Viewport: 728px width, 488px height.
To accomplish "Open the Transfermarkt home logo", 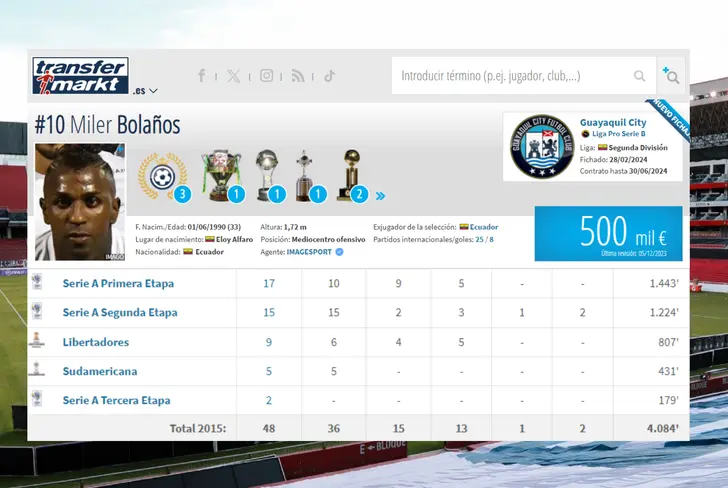I will 80,76.
